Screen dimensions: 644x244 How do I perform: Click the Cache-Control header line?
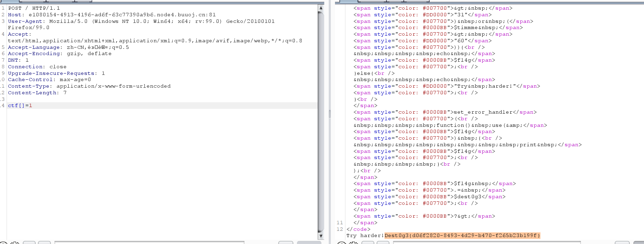point(49,80)
